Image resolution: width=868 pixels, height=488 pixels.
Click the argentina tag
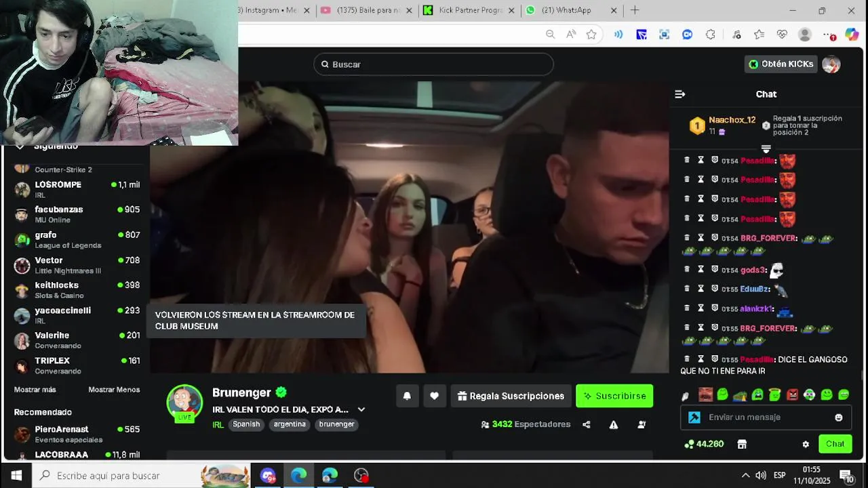point(290,424)
